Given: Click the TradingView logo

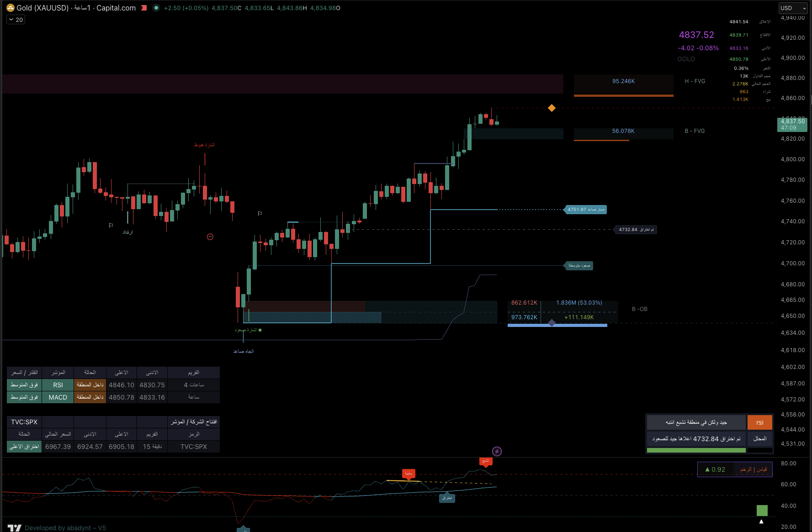Looking at the screenshot, I should coord(14,528).
